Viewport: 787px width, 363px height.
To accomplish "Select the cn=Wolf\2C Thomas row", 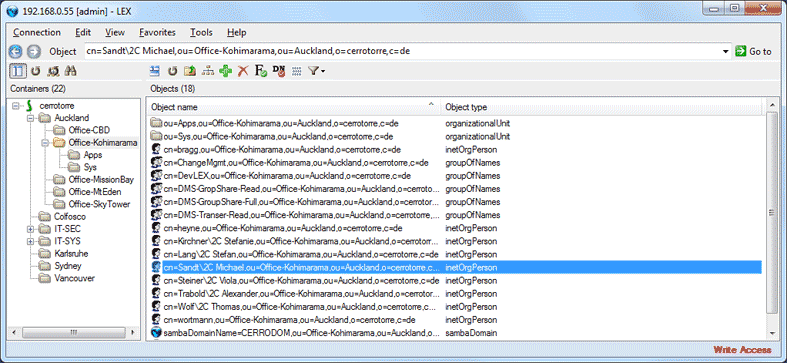I will click(456, 306).
